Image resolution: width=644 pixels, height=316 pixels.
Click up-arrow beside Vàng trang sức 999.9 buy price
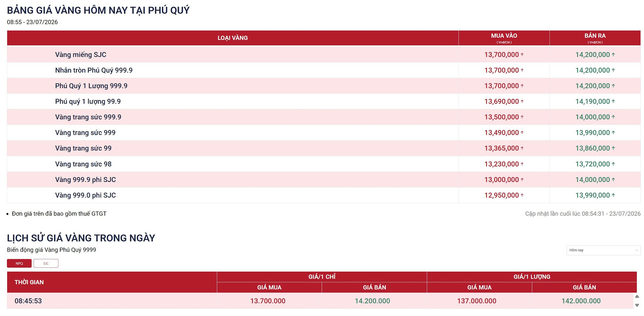pyautogui.click(x=522, y=117)
